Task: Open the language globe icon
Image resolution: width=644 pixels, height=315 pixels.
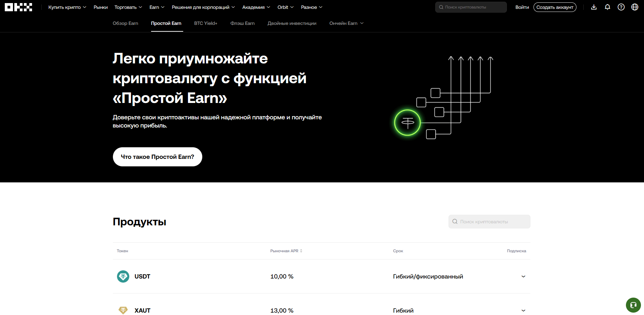Action: point(635,7)
